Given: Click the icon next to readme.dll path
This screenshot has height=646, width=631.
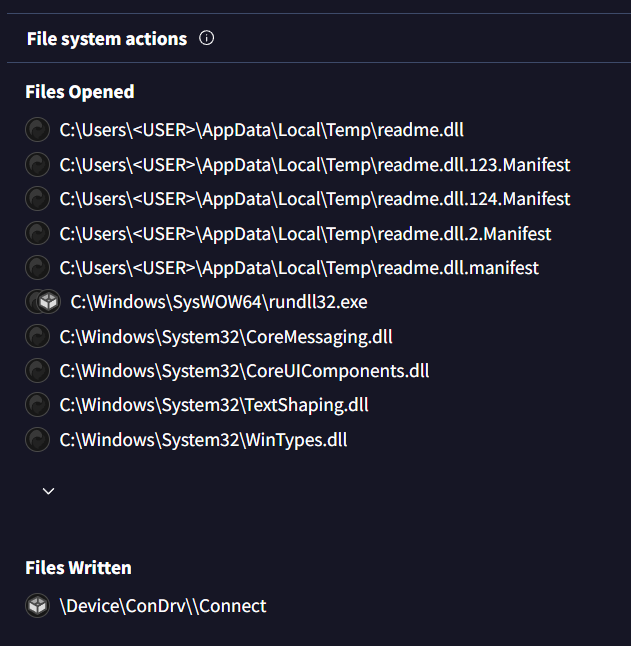Looking at the screenshot, I should click(x=37, y=130).
